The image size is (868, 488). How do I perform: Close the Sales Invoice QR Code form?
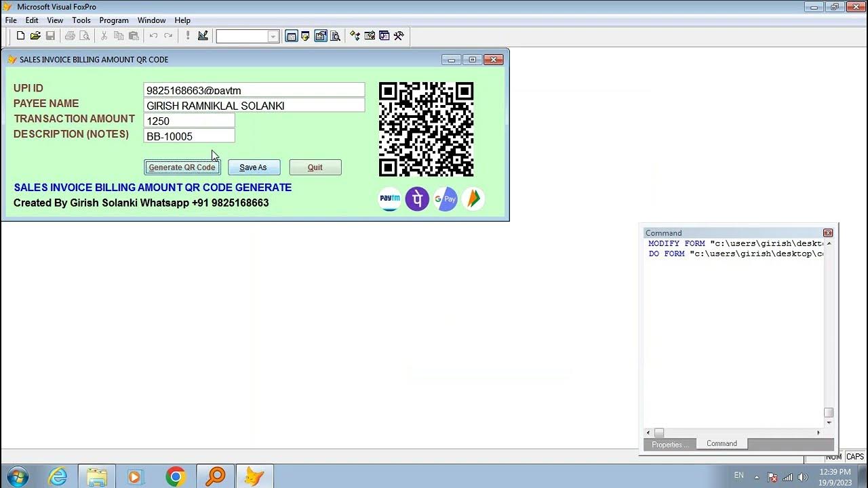(494, 60)
